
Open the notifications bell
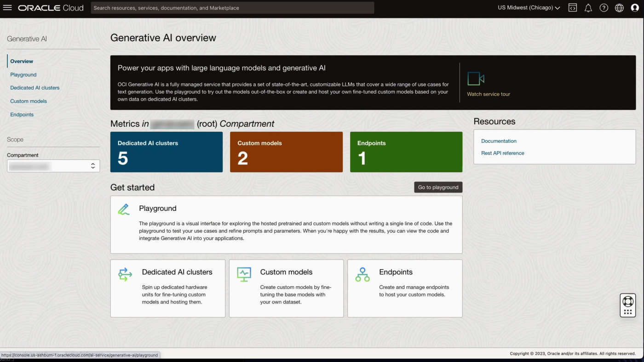coord(588,8)
